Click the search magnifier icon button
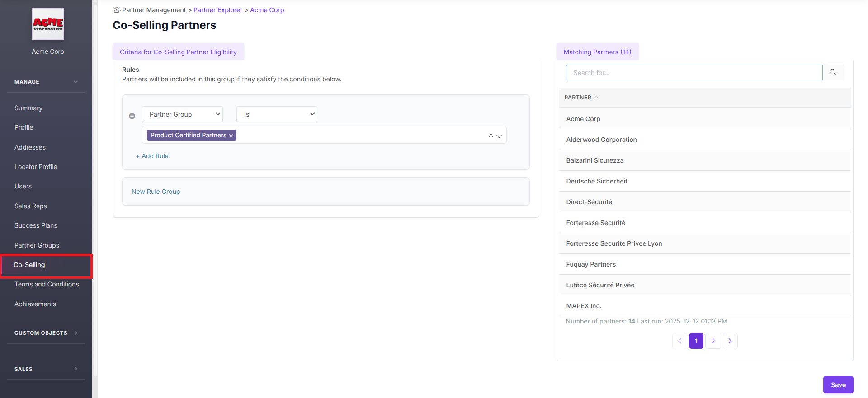The image size is (868, 398). pos(833,72)
